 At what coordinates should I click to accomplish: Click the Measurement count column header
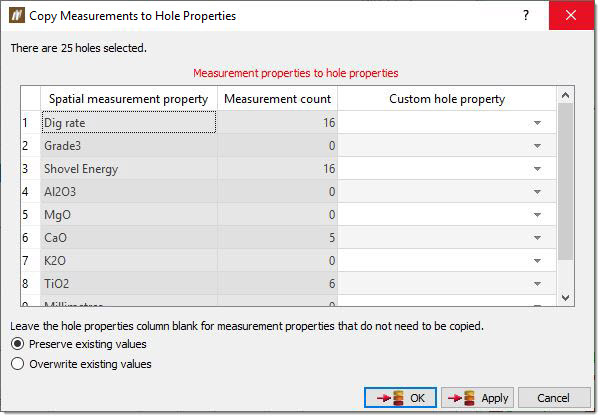(278, 99)
